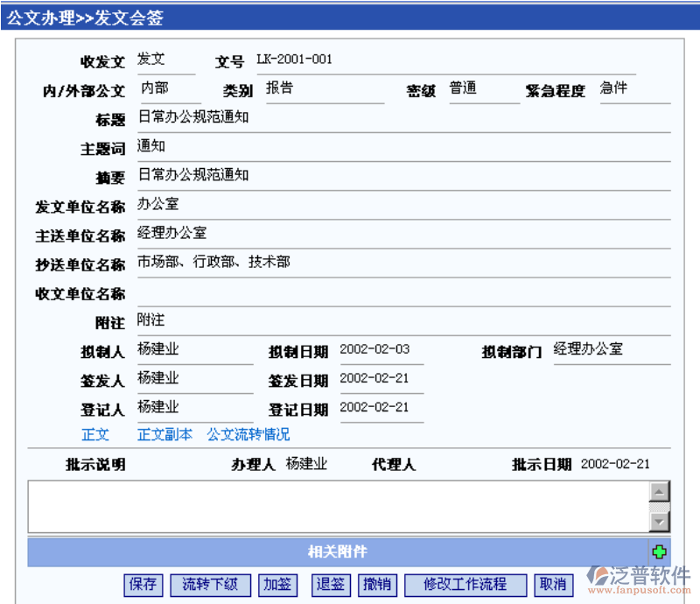Click the green plus add-attachment icon
The width and height of the screenshot is (700, 604).
pos(659,551)
